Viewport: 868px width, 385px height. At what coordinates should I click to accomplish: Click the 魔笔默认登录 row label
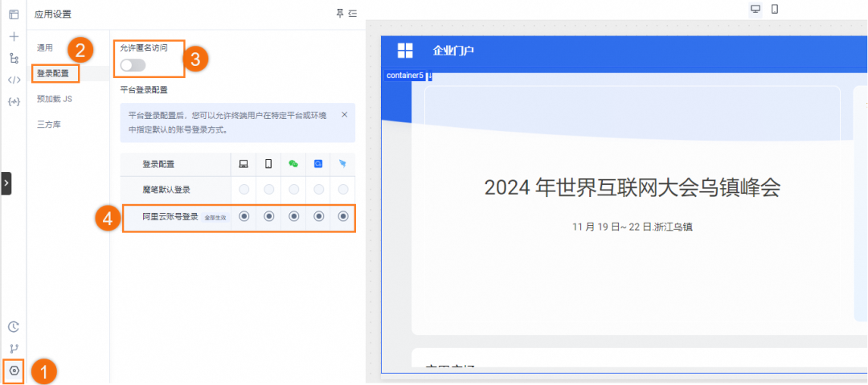point(166,190)
